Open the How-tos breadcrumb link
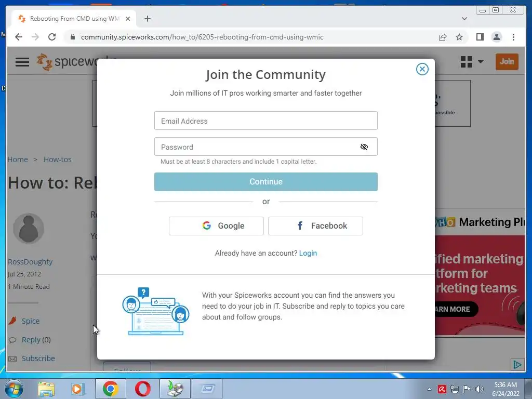 pyautogui.click(x=57, y=159)
